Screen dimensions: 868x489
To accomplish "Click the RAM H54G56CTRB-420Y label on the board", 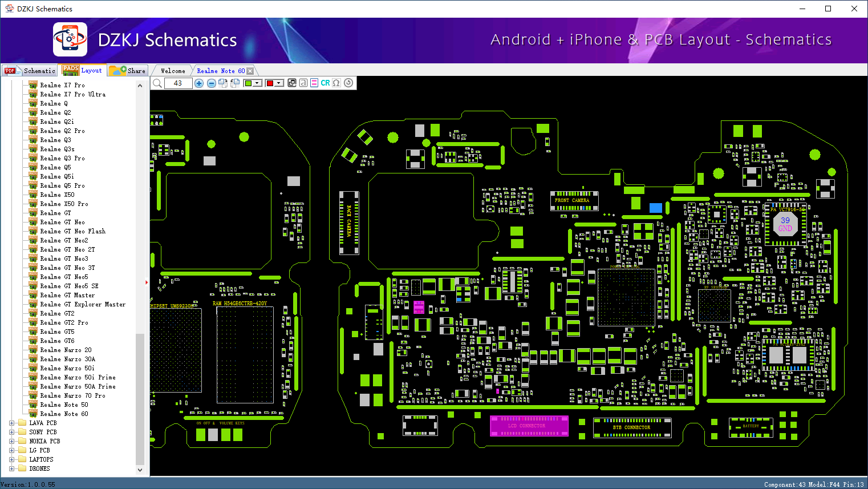I will tap(240, 304).
